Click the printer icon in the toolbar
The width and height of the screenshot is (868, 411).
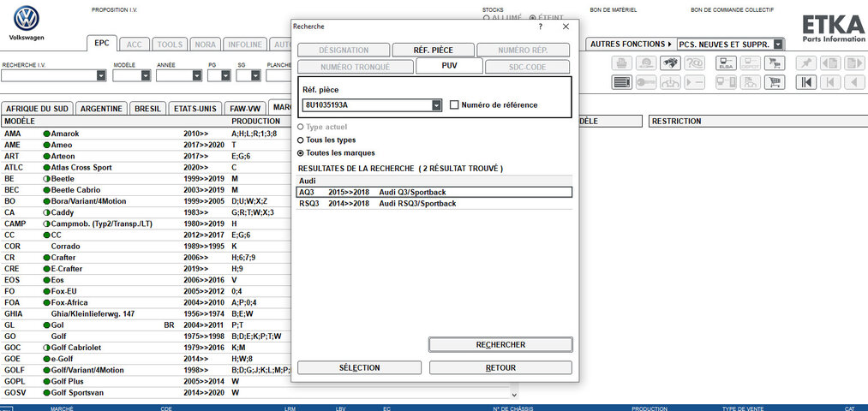point(622,63)
